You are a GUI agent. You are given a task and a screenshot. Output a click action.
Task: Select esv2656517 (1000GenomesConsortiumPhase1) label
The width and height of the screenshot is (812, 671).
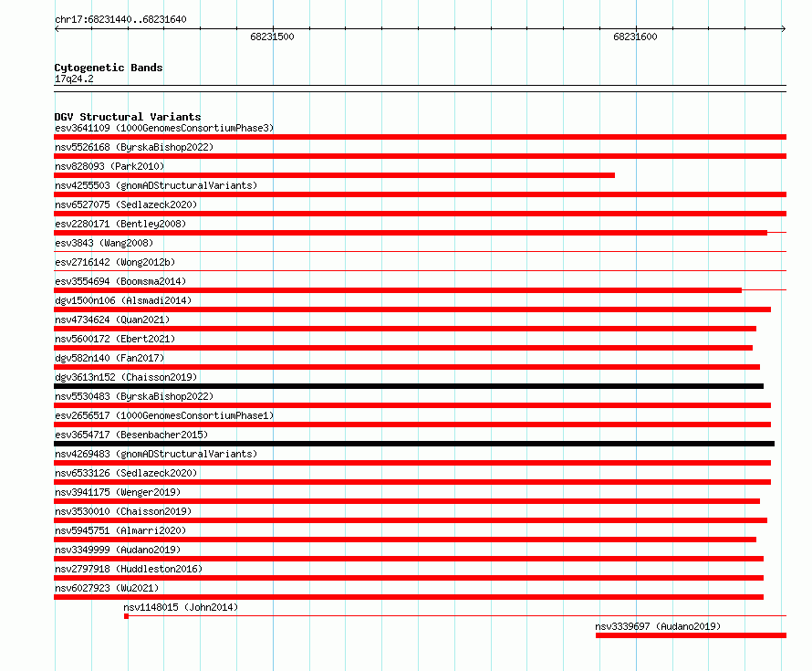[164, 415]
